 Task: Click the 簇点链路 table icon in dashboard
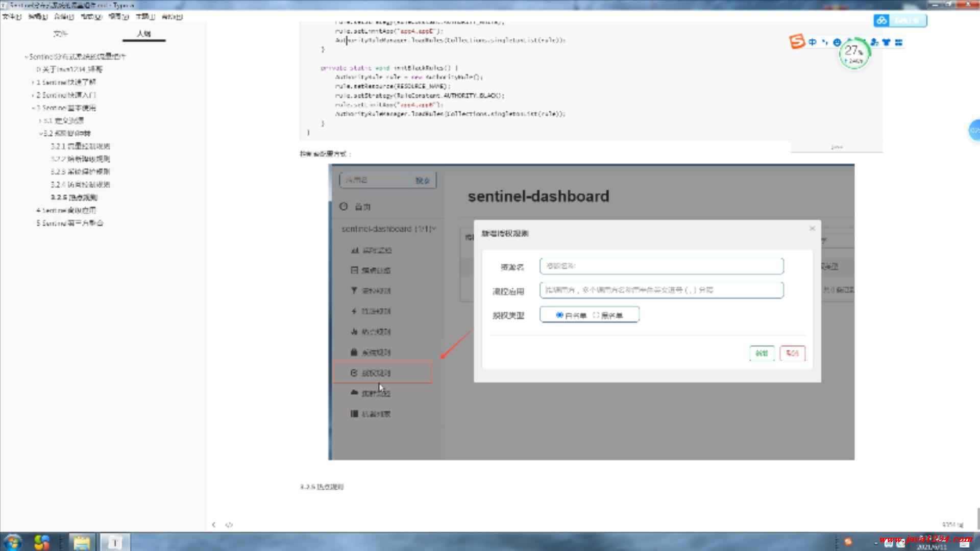(x=355, y=270)
